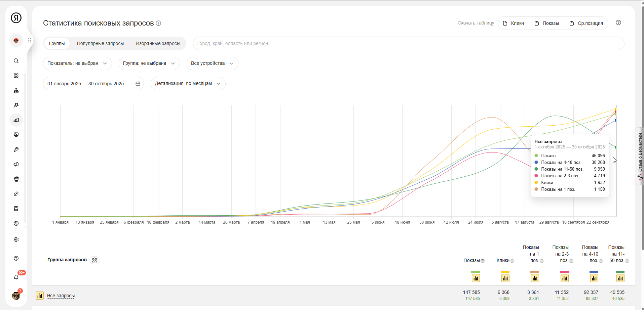Open the wrench tools icon in the sidebar

pos(16,149)
